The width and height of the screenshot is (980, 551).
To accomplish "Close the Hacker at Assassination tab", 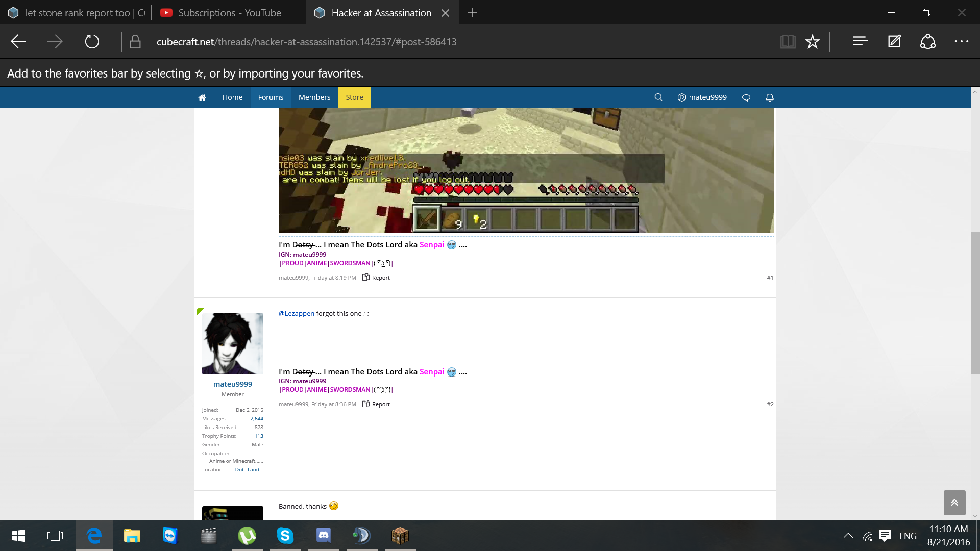I will click(446, 13).
